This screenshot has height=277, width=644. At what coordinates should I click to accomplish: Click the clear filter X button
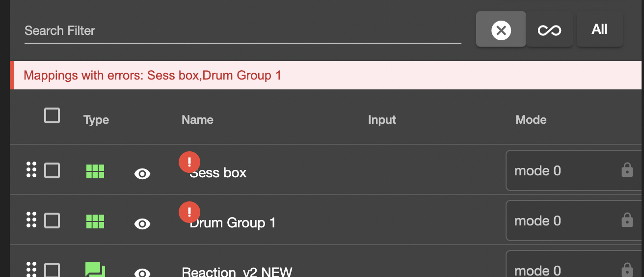tap(501, 30)
